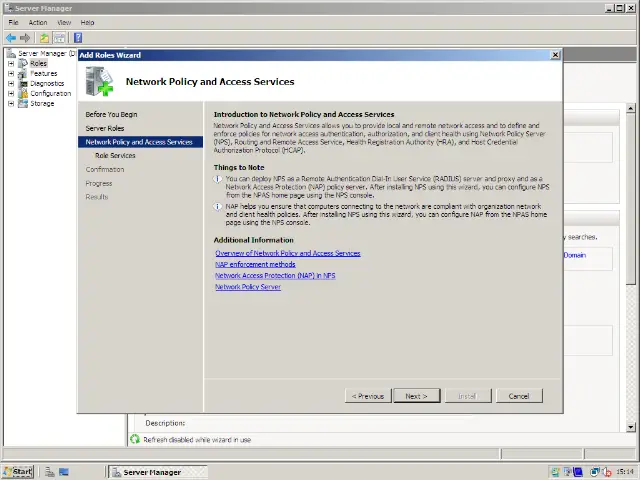Expand the Configuration tree node
640x480 pixels.
coord(11,93)
